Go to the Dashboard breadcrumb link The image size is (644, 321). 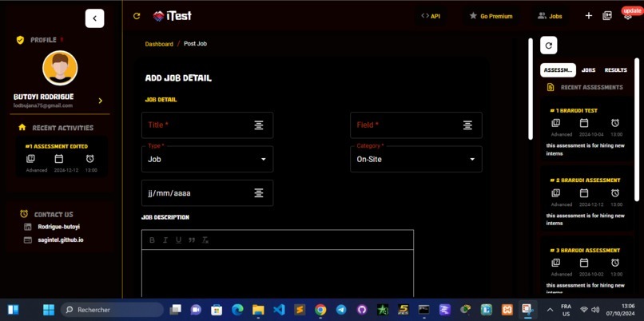pos(159,44)
